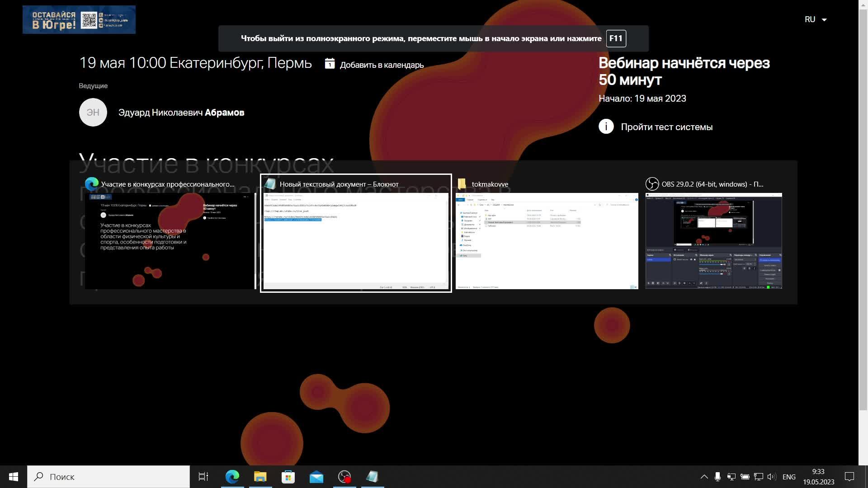Click 'Добавить в календарь' link
Viewport: 868px width, 488px height.
click(382, 65)
